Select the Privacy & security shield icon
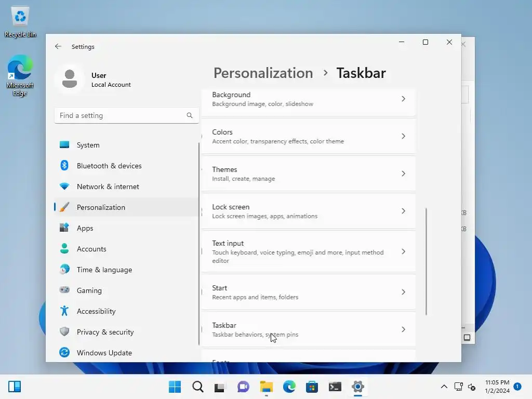Screen dimensions: 532x399 pos(64,331)
